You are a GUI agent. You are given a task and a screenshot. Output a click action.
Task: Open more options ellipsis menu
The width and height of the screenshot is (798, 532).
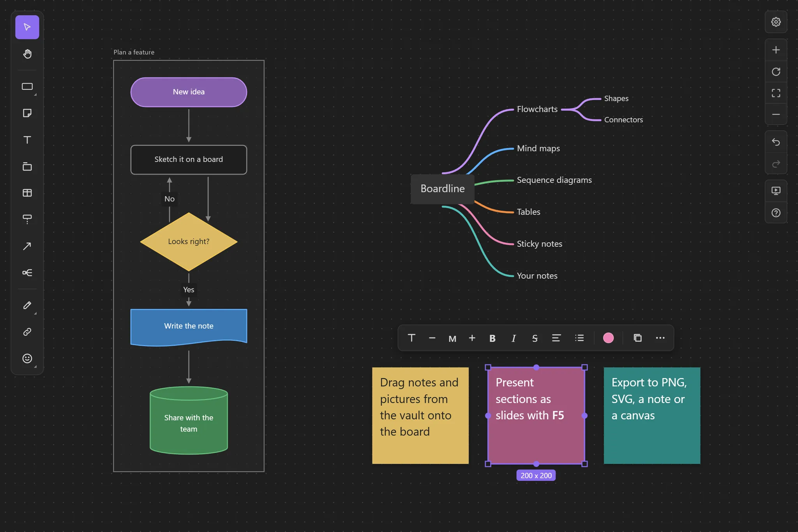(660, 338)
